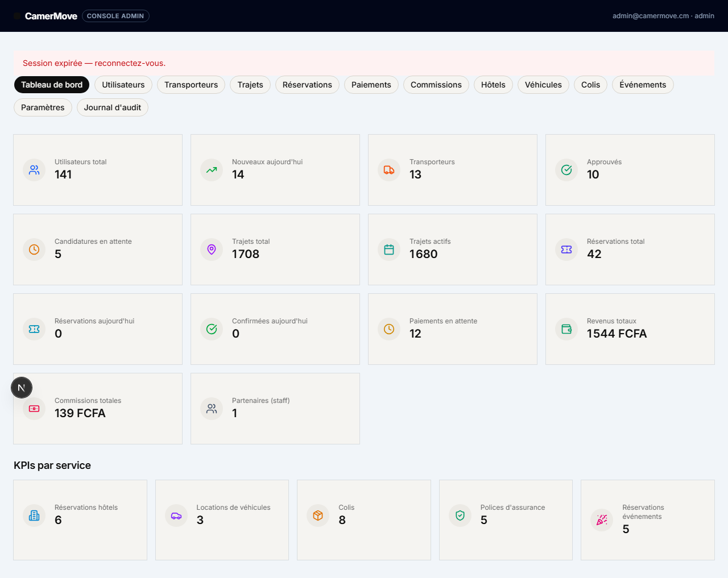Open the Utilisateurs tab

[x=123, y=85]
